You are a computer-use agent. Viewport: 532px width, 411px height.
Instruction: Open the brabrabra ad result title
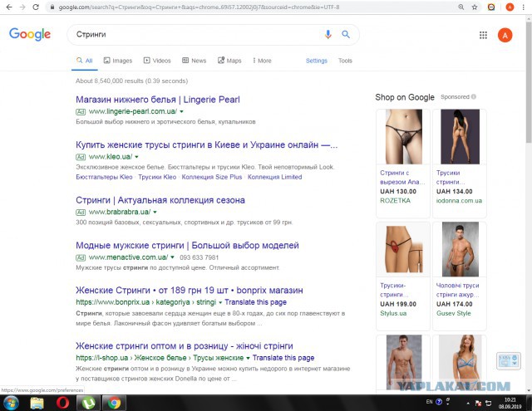coord(160,200)
